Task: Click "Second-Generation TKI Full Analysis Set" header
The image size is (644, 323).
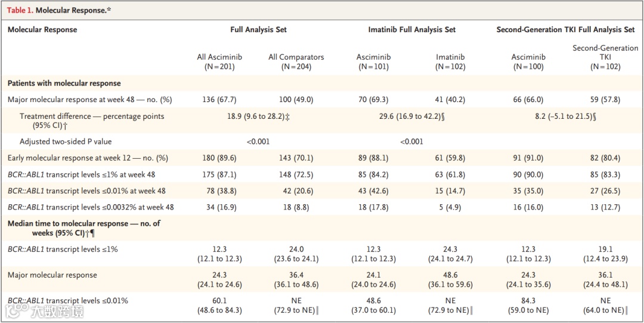Action: pos(565,29)
